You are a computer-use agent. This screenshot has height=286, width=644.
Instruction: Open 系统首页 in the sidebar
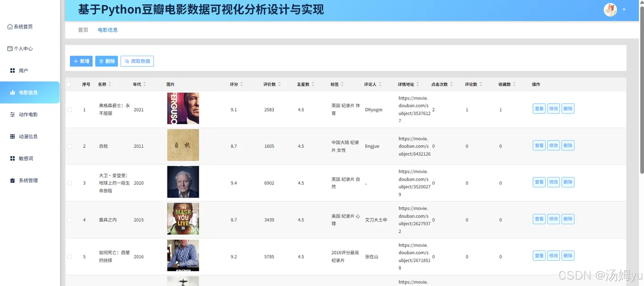[x=20, y=27]
